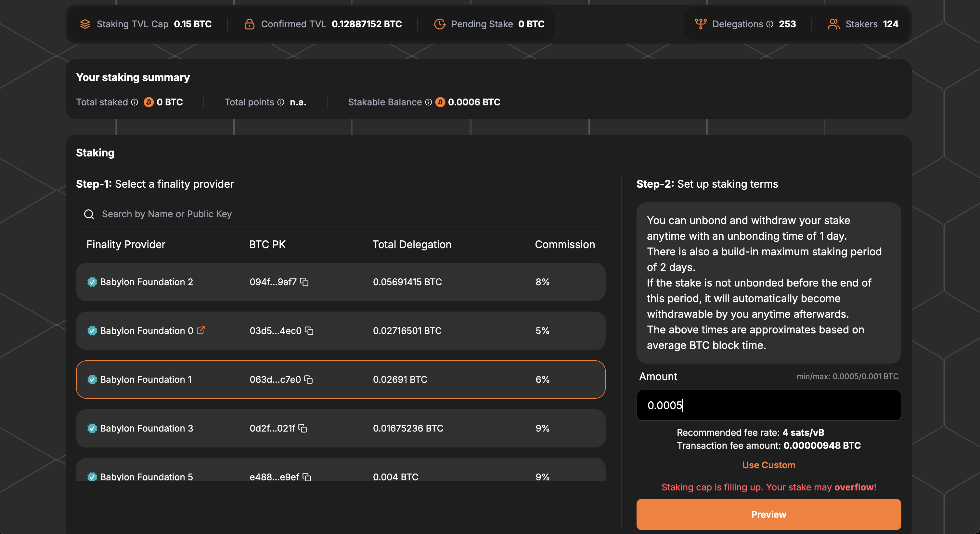Click the 0.02716501 BTC delegation value
The height and width of the screenshot is (534, 980).
(x=407, y=331)
